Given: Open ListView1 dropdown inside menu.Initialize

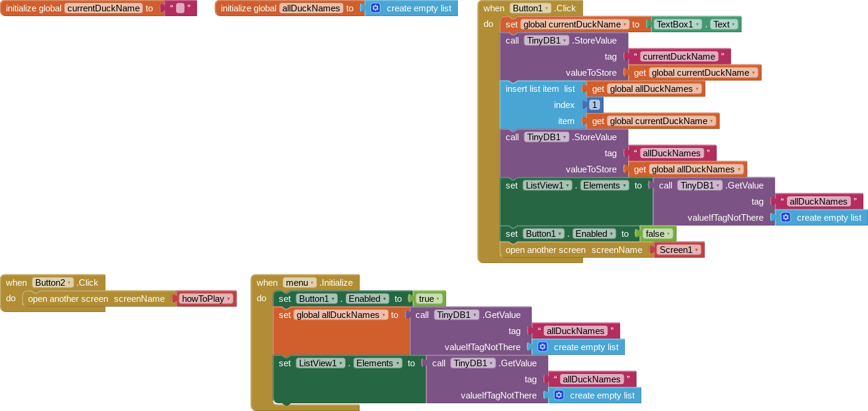Looking at the screenshot, I should click(321, 363).
